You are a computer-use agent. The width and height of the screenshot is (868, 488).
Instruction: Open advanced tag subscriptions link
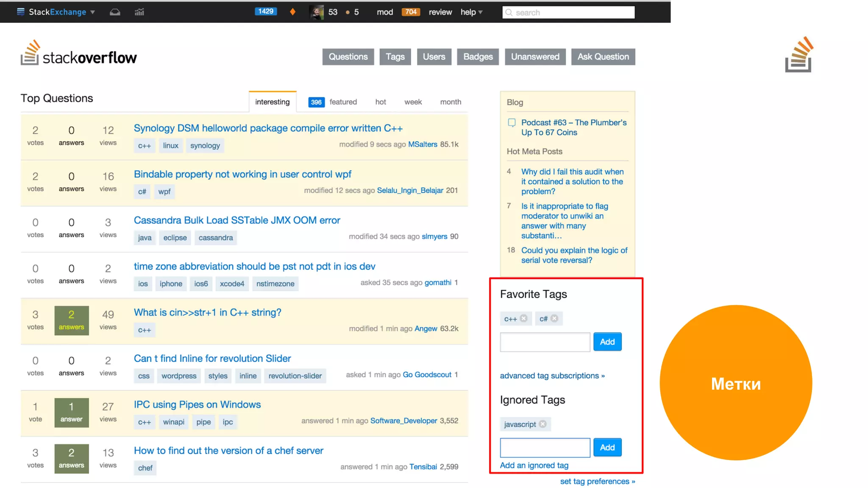click(x=552, y=376)
